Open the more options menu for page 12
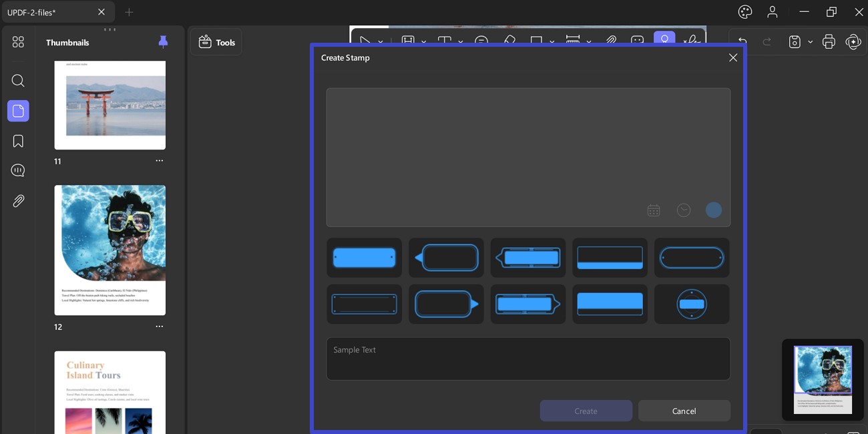The height and width of the screenshot is (434, 868). click(x=159, y=327)
